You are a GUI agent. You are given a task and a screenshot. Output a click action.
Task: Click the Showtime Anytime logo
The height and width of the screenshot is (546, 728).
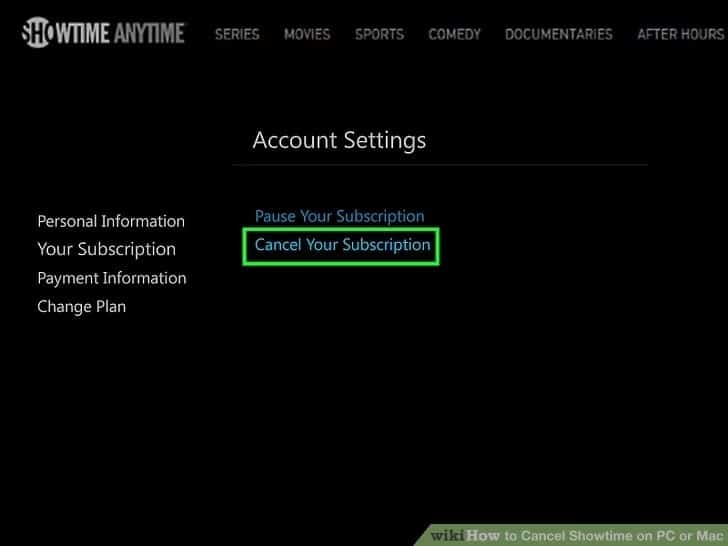(x=103, y=32)
